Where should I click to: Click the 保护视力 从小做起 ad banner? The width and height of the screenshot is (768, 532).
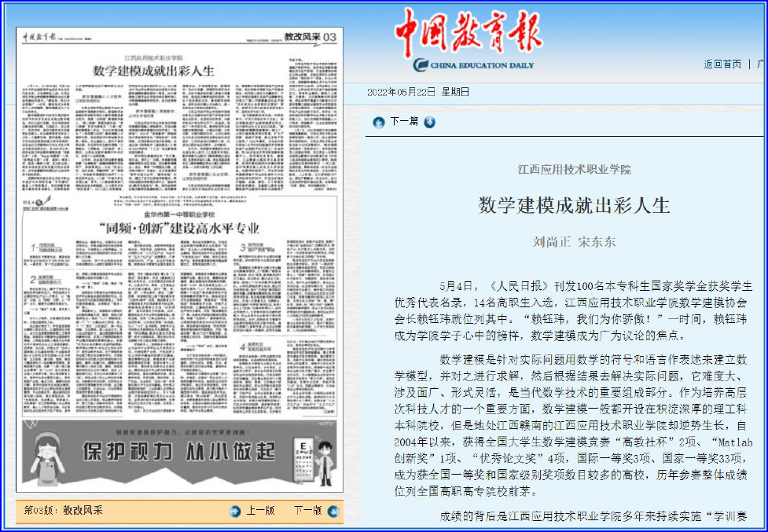coord(180,453)
